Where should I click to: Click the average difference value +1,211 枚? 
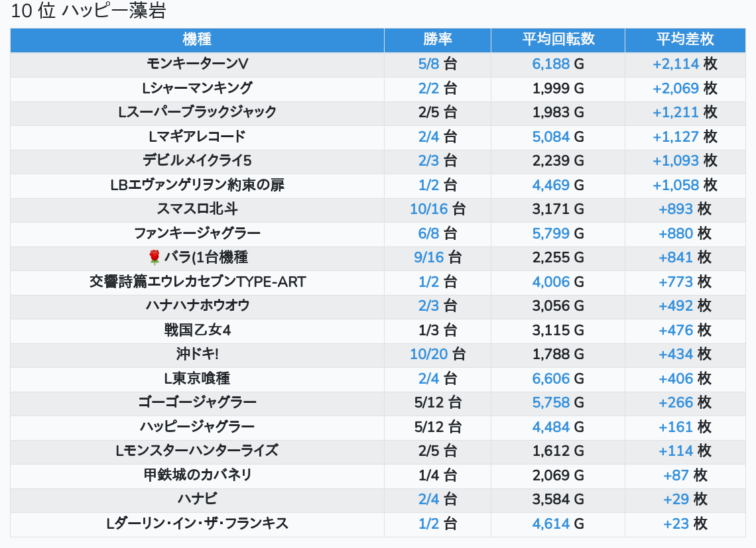pyautogui.click(x=685, y=112)
